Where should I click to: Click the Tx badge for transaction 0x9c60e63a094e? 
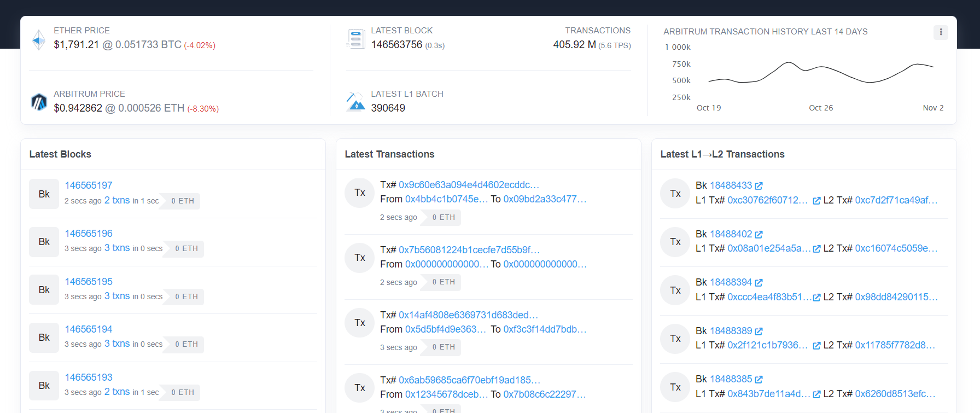360,193
